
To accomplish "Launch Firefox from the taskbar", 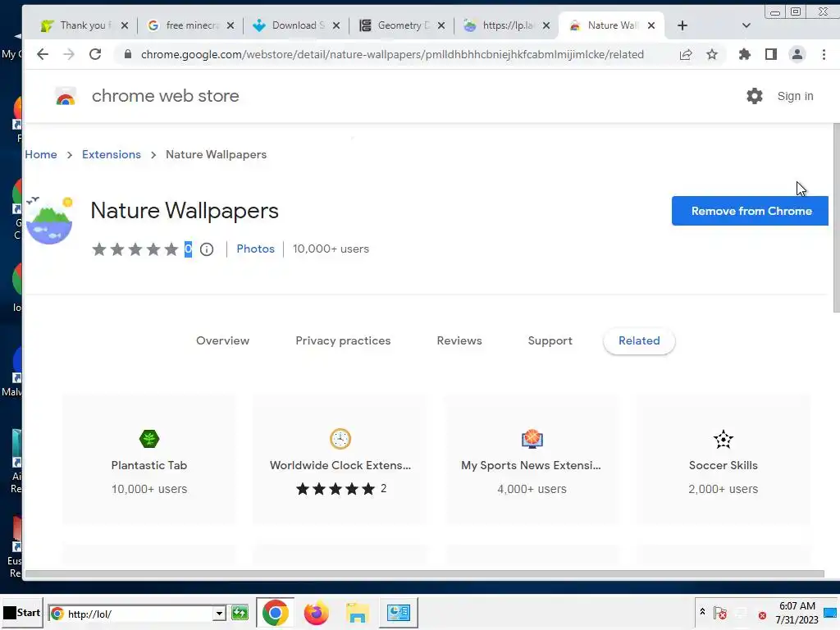I will click(316, 613).
